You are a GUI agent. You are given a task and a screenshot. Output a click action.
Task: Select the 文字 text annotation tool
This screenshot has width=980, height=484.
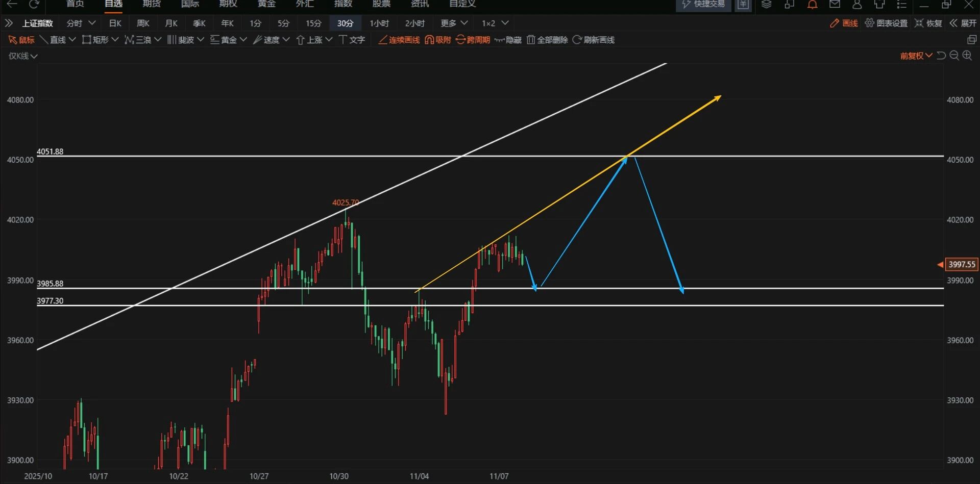point(352,40)
